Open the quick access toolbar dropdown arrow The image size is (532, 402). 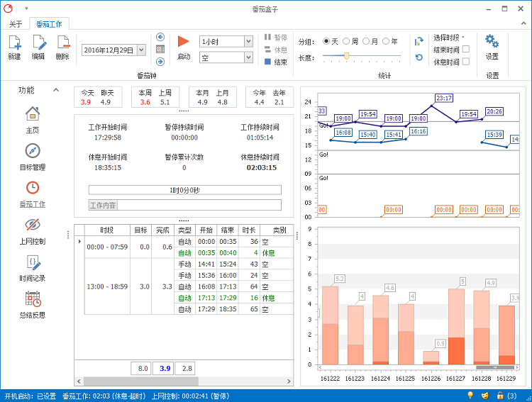coord(26,9)
